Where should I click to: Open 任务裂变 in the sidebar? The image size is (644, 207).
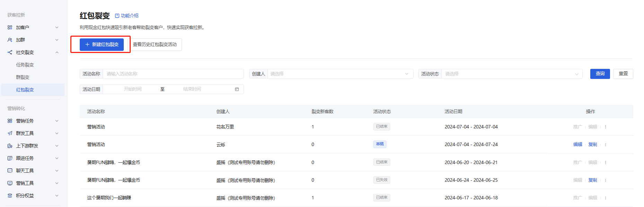tap(25, 65)
